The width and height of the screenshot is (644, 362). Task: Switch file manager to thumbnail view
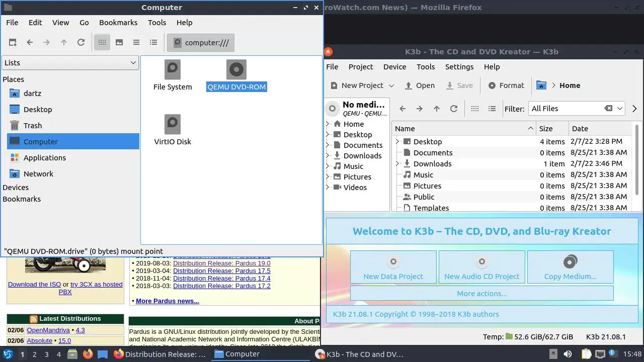tap(119, 43)
